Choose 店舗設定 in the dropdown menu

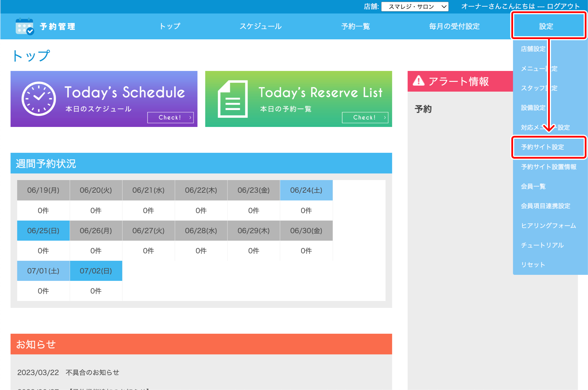coord(533,49)
